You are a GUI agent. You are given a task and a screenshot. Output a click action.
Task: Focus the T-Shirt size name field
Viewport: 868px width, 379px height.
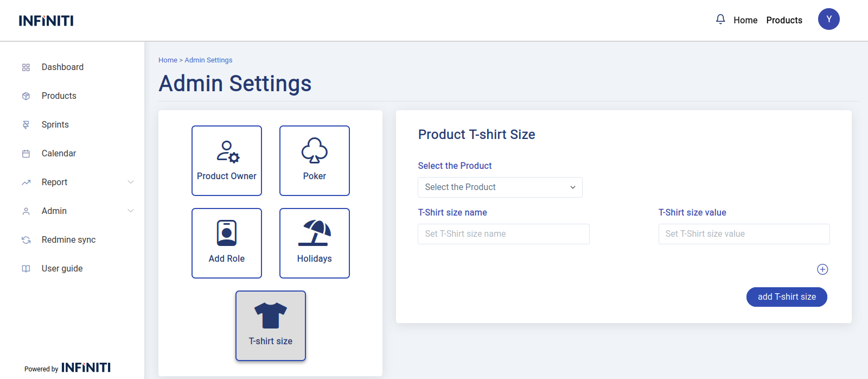tap(503, 234)
